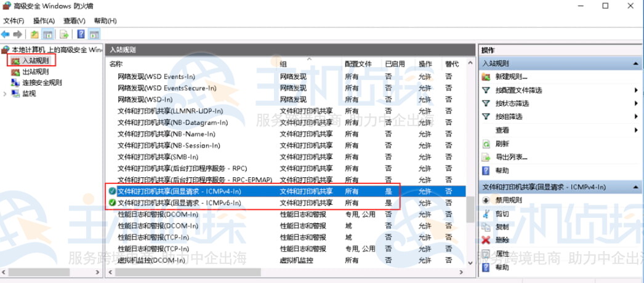The height and width of the screenshot is (283, 644).
Task: Select 连接安全规则 in the tree
Action: (x=42, y=82)
